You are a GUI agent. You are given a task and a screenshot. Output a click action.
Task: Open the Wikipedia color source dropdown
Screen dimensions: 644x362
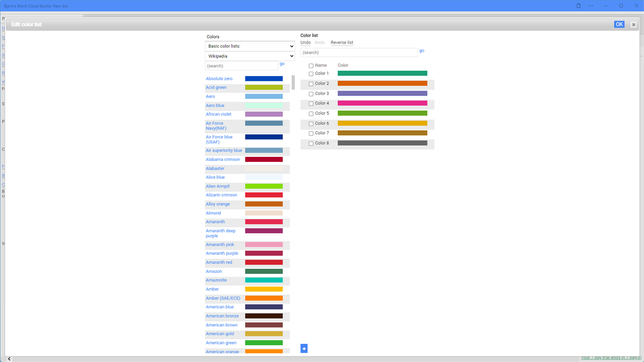coord(250,56)
